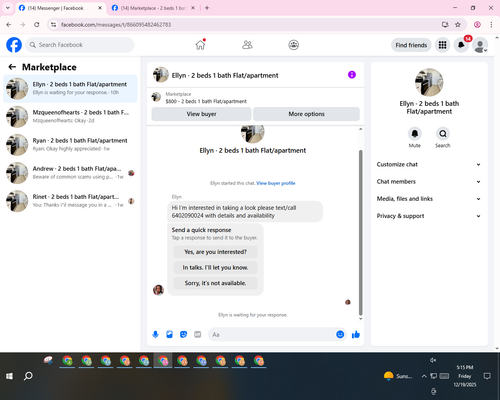The image size is (500, 400).
Task: Open the Windows notification center icon
Action: pos(487,376)
